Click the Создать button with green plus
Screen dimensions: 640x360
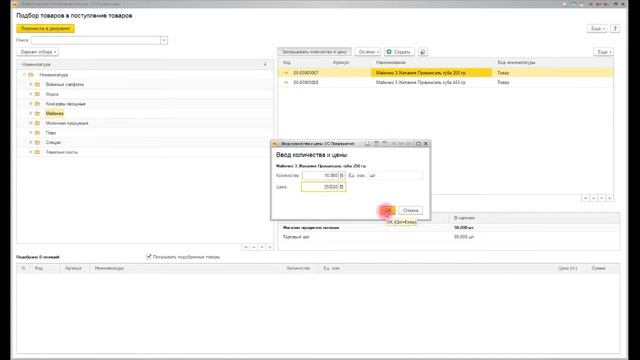[x=399, y=52]
